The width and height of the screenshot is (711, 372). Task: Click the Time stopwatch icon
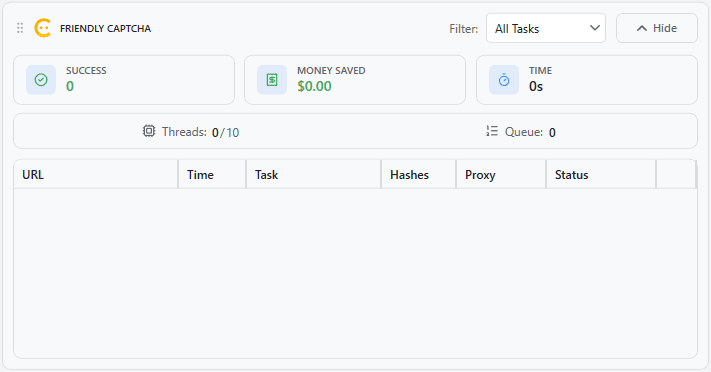click(x=504, y=80)
